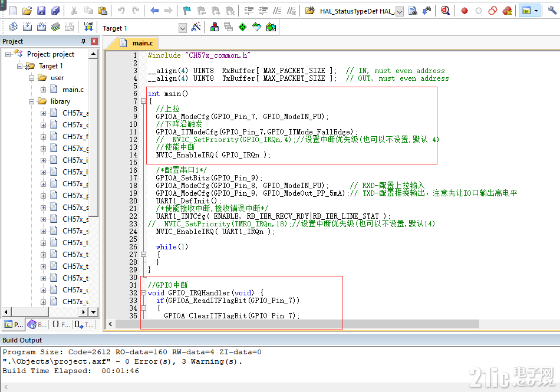Open the Manage Project Items icon
The width and height of the screenshot is (560, 392).
[x=215, y=27]
